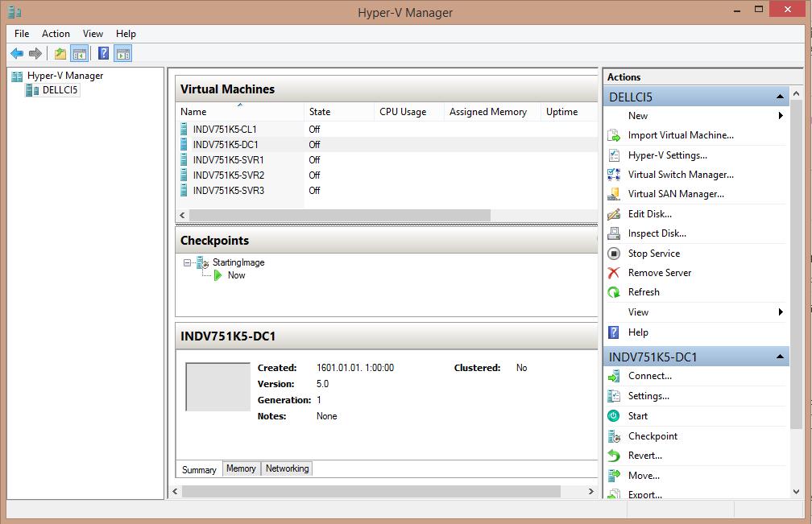Switch to the Networking tab
812x524 pixels.
[288, 468]
